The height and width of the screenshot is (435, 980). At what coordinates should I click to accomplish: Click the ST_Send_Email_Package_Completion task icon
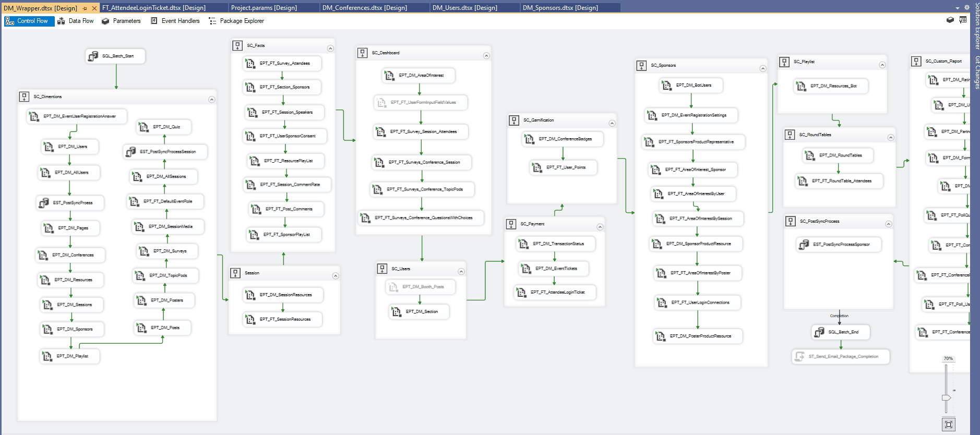coord(799,356)
